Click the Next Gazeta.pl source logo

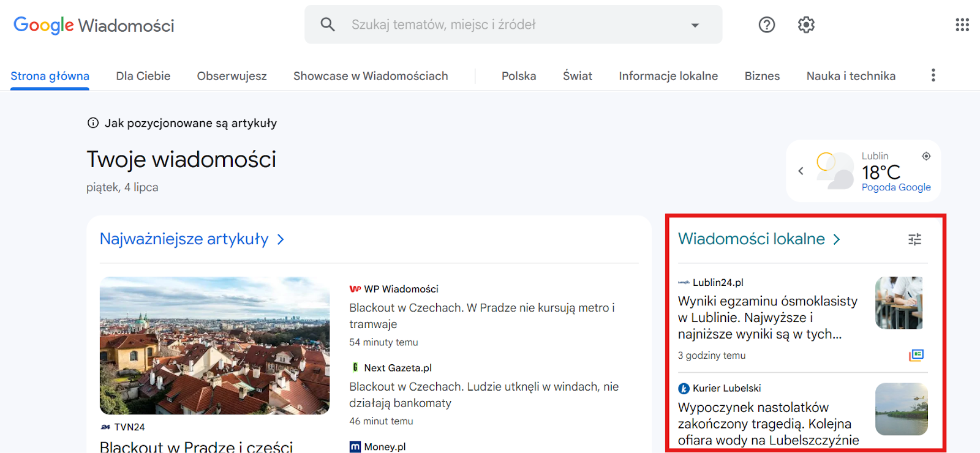(355, 367)
